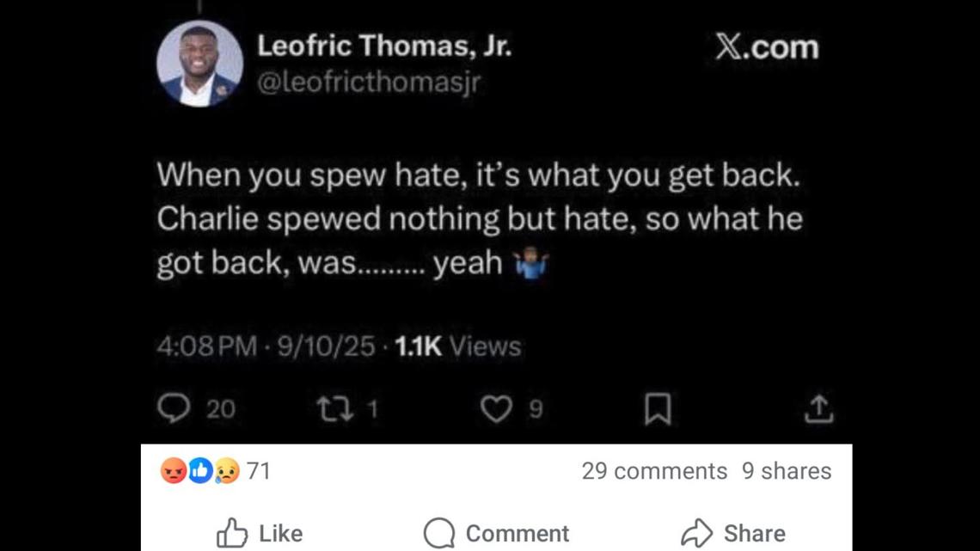Screen dimensions: 980x551
Task: Click the reply count of 20
Action: coord(221,410)
